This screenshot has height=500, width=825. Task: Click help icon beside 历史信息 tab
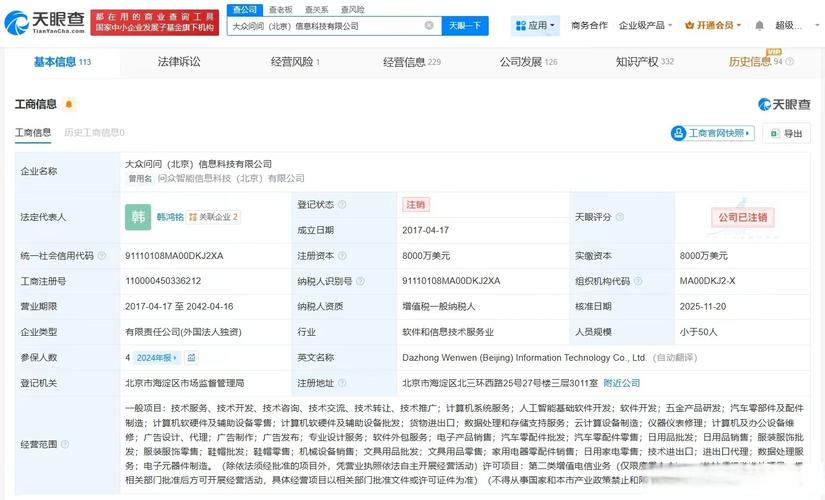pos(790,62)
